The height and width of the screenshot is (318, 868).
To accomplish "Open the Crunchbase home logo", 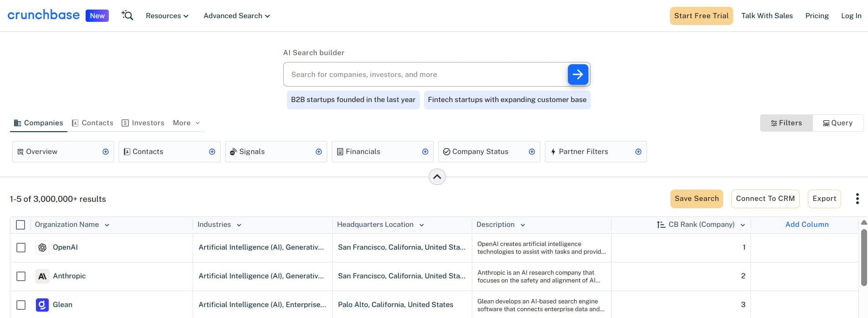I will point(44,15).
